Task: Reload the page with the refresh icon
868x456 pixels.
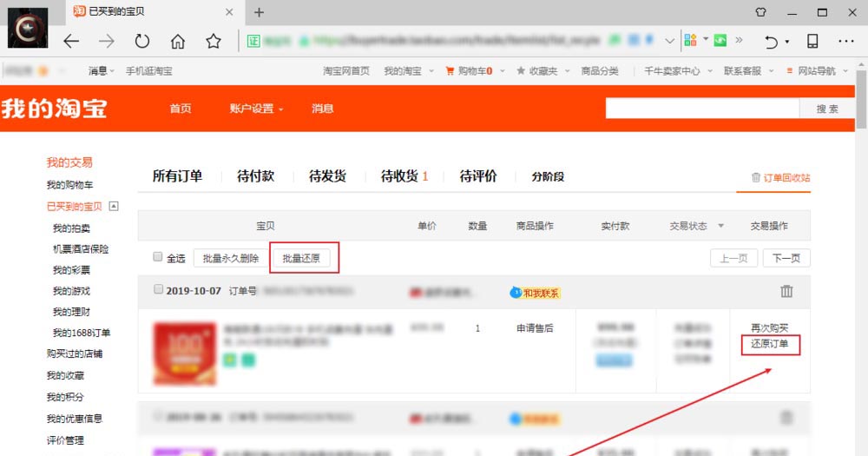Action: click(x=142, y=42)
